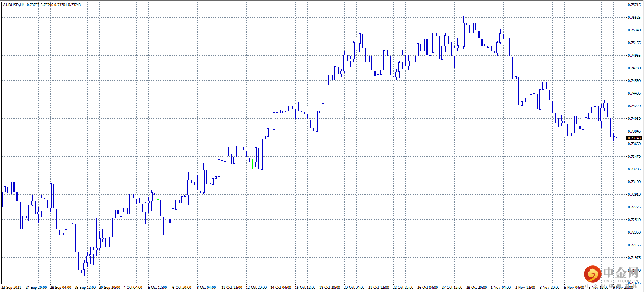Click the 0.73660 price axis label
The height and width of the screenshot is (293, 644).
point(634,144)
